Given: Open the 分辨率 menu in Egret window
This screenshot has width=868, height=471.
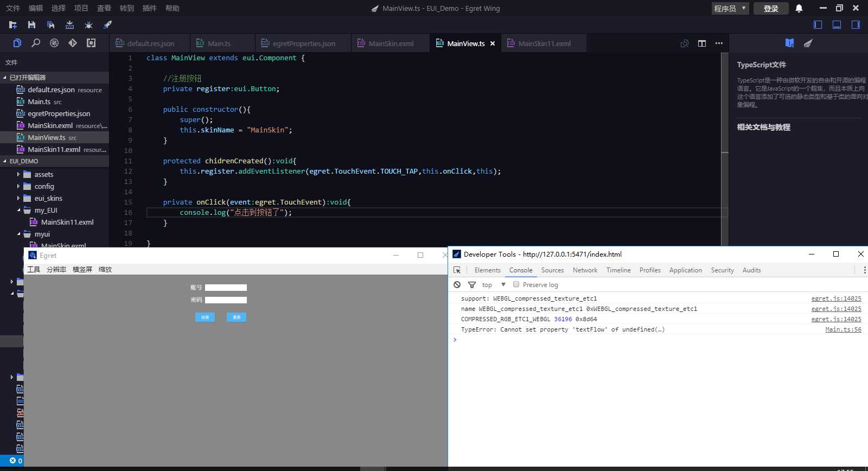Looking at the screenshot, I should [56, 269].
